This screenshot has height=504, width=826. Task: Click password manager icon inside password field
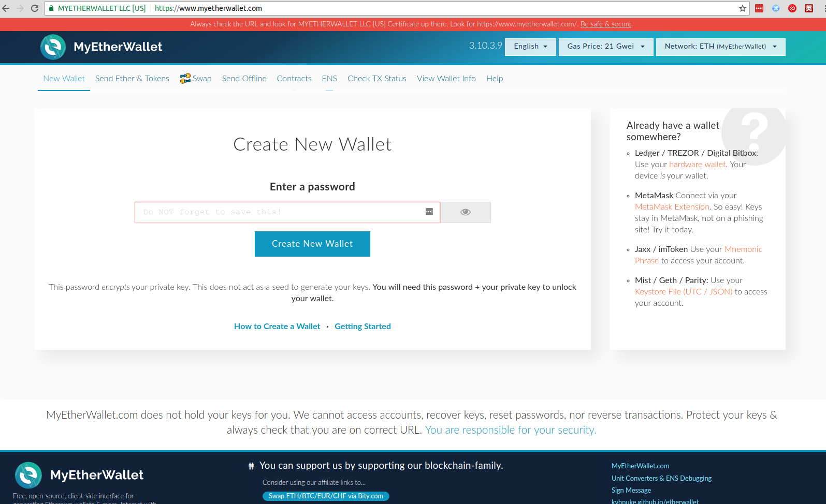point(429,212)
